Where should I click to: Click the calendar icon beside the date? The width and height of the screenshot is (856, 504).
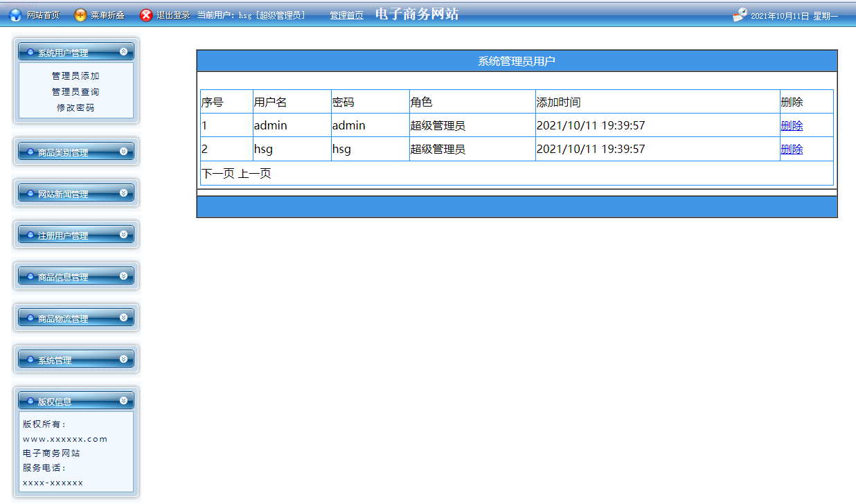(x=740, y=15)
